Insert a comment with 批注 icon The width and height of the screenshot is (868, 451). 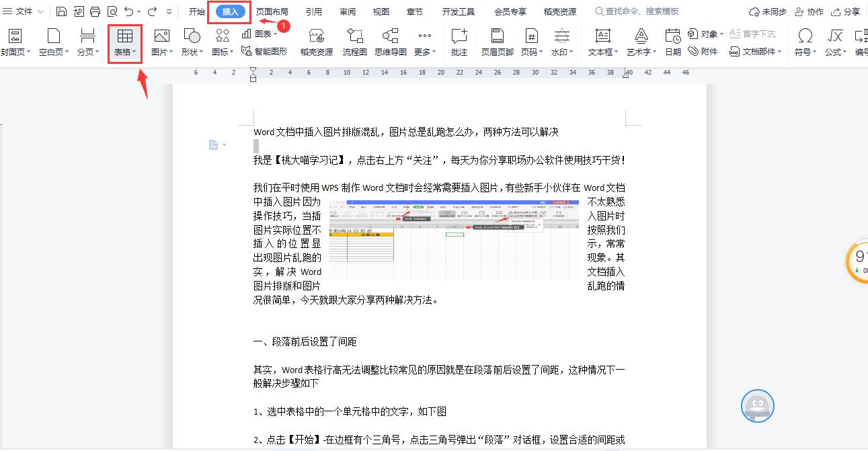(x=459, y=42)
